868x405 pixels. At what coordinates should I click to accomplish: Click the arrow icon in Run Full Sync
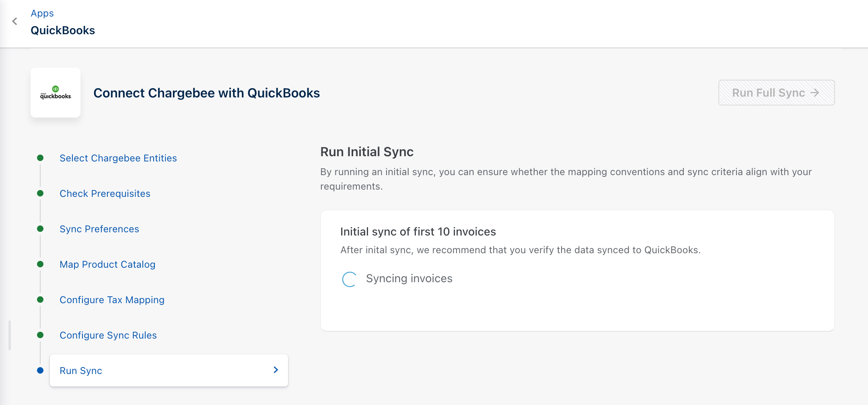pyautogui.click(x=815, y=93)
